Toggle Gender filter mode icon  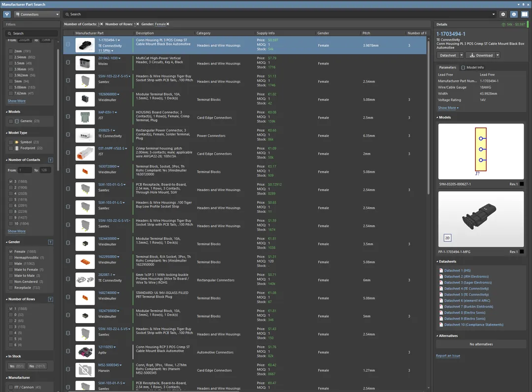pyautogui.click(x=51, y=242)
